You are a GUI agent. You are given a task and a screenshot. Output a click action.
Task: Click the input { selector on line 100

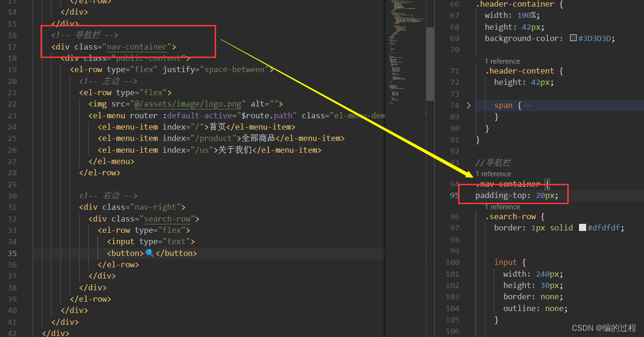pos(510,262)
